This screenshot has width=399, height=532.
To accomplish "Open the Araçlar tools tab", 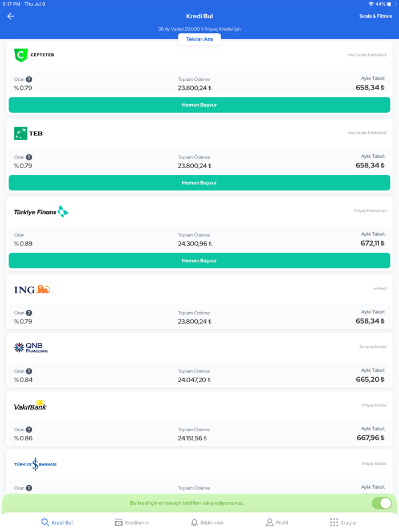I will 343,522.
